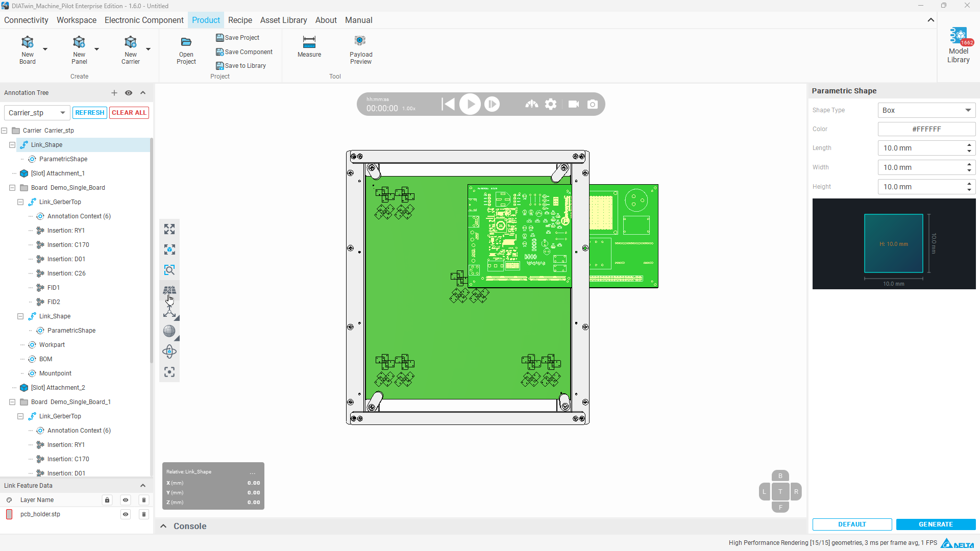The height and width of the screenshot is (551, 980).
Task: Click the REFRESH button
Action: pos(90,113)
